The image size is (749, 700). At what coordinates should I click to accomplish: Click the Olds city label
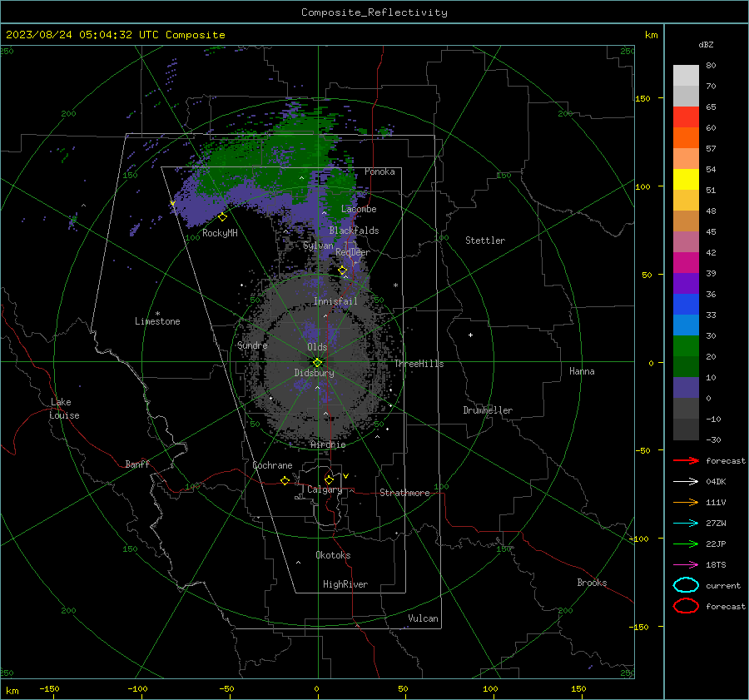(x=317, y=347)
